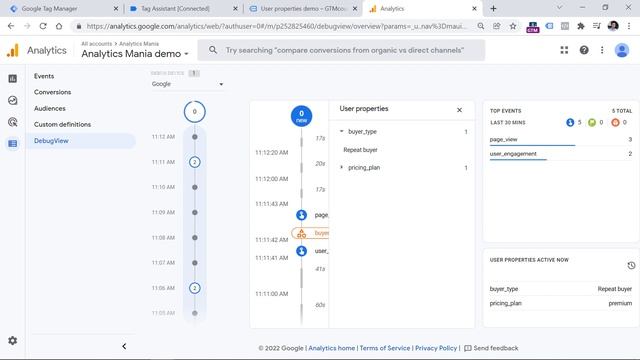Open Admin settings gear
This screenshot has width=640, height=360.
pyautogui.click(x=13, y=340)
